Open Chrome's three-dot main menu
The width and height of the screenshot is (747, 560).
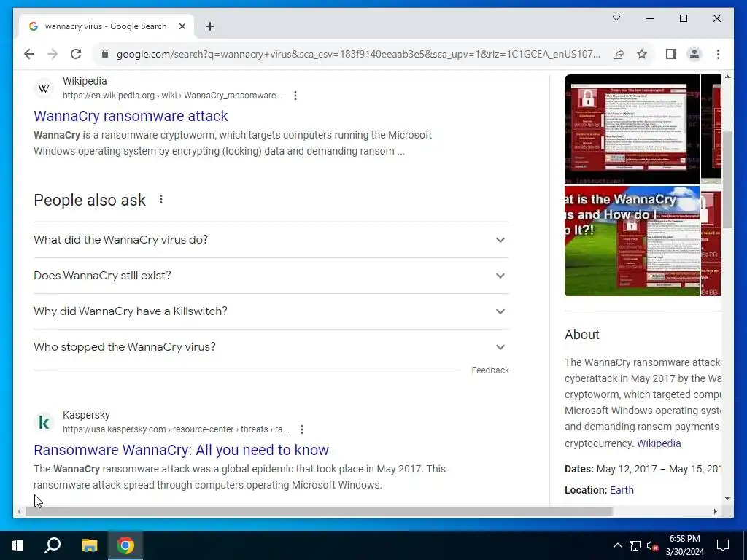(718, 54)
